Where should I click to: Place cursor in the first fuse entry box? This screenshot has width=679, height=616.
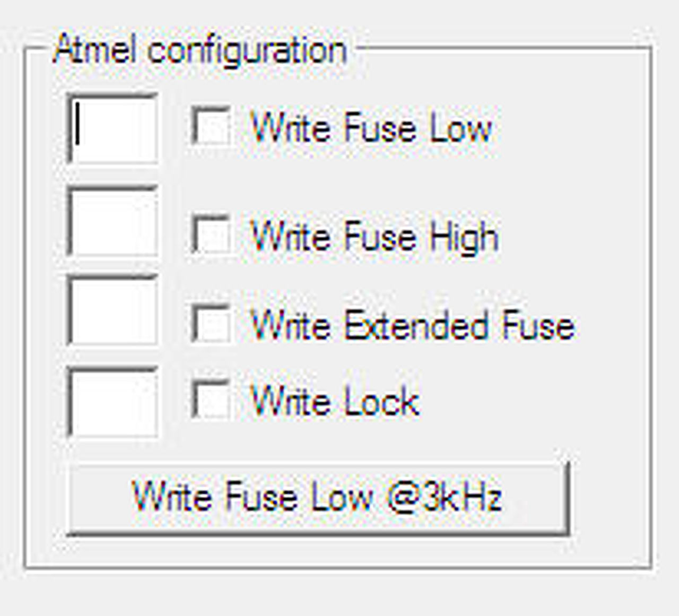(x=113, y=128)
